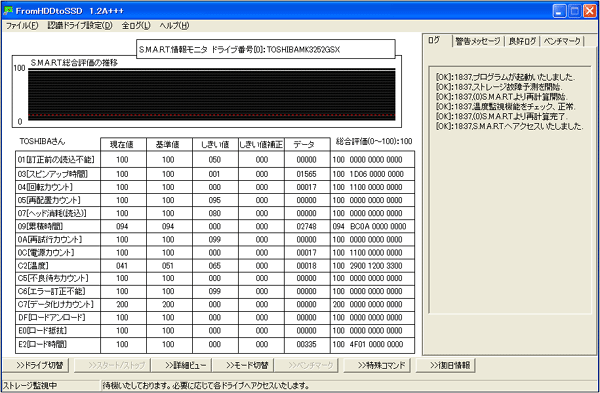Select the 01[訂正前の読込不能] row label
The image size is (600, 393).
56,160
